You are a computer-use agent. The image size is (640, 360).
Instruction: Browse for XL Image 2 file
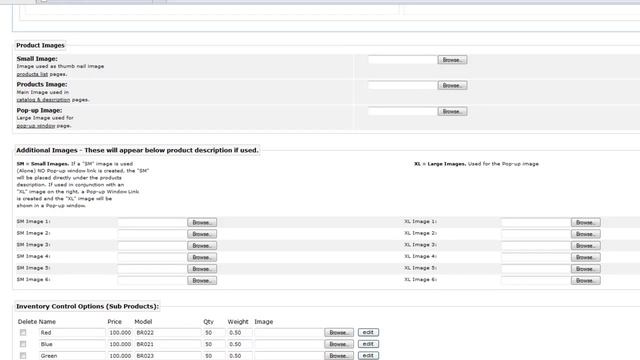(586, 234)
